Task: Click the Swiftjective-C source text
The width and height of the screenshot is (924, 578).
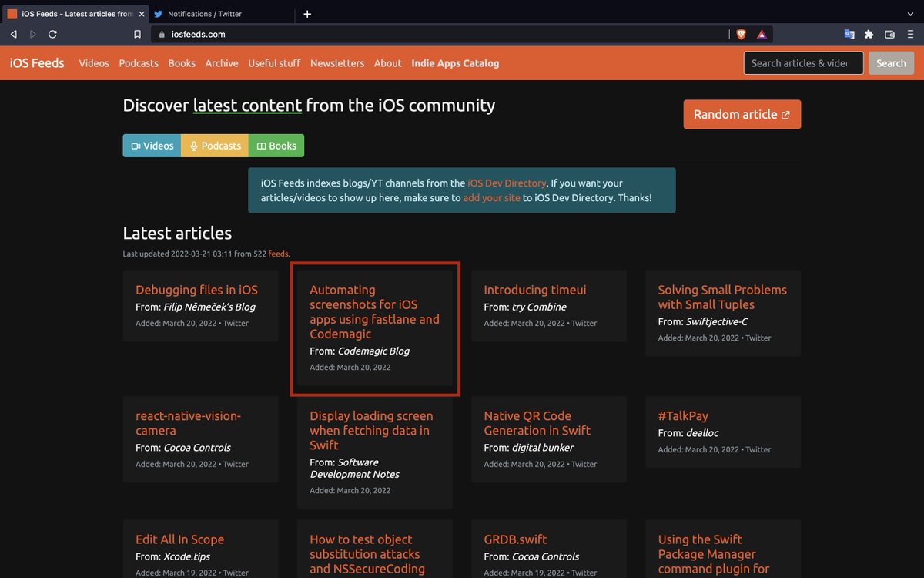Action: (717, 321)
